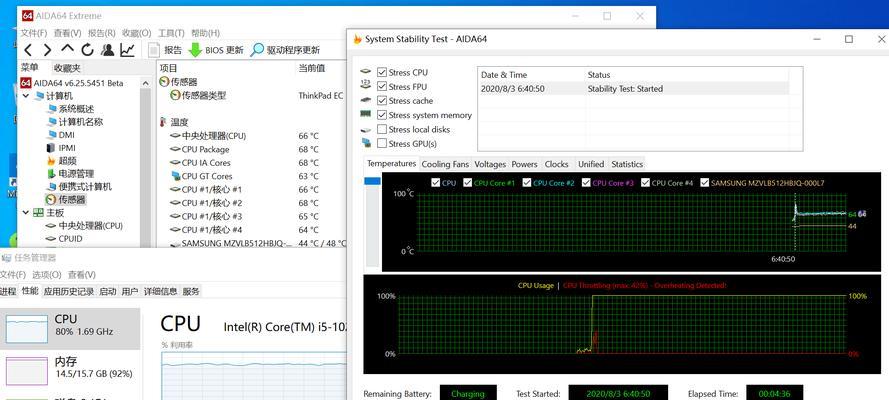Open the 应用历史记录 tab in Task Manager

69,292
